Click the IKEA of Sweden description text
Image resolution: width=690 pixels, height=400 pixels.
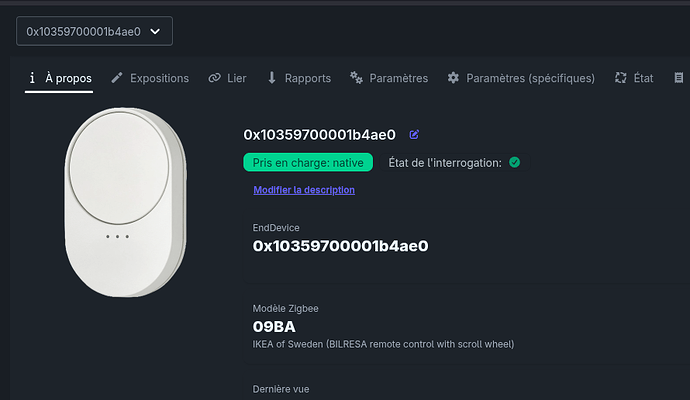click(383, 345)
